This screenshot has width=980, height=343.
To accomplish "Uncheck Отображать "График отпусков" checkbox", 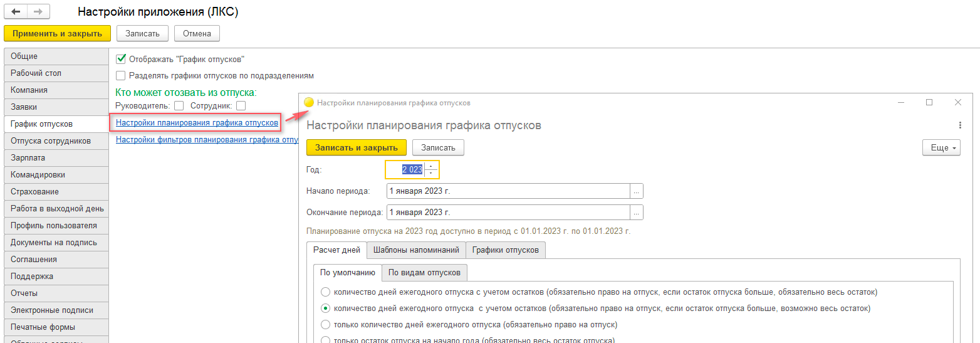I will pyautogui.click(x=122, y=59).
